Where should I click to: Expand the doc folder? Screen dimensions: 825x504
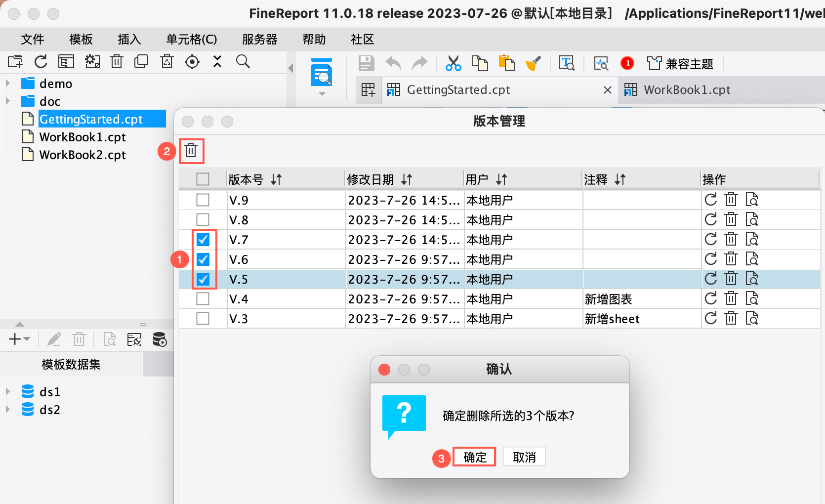[x=8, y=101]
